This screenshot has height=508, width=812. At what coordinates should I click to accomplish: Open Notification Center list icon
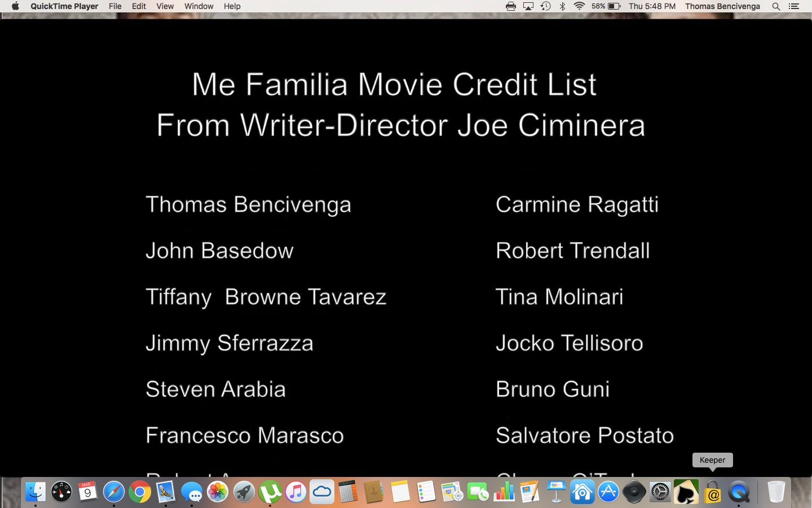[794, 6]
